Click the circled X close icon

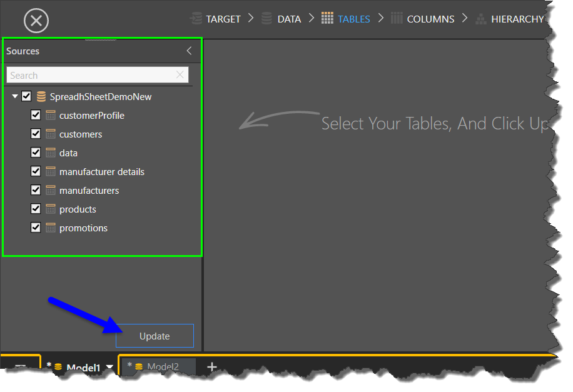(x=36, y=21)
